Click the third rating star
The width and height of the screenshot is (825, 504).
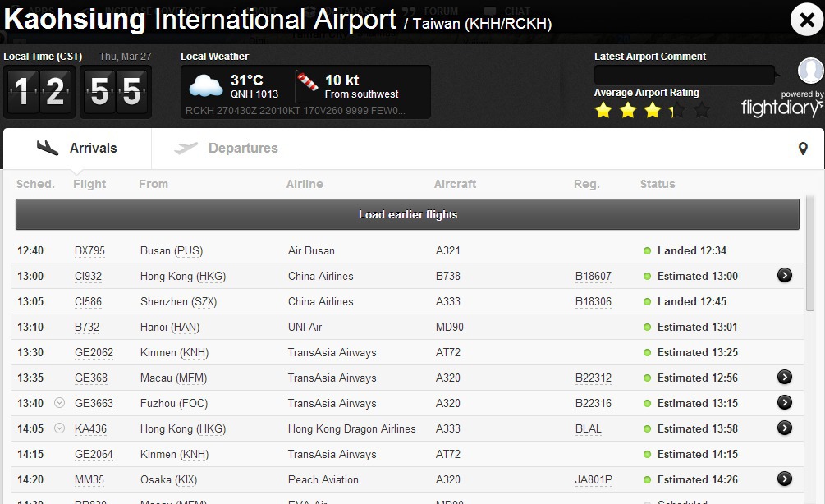pos(653,110)
